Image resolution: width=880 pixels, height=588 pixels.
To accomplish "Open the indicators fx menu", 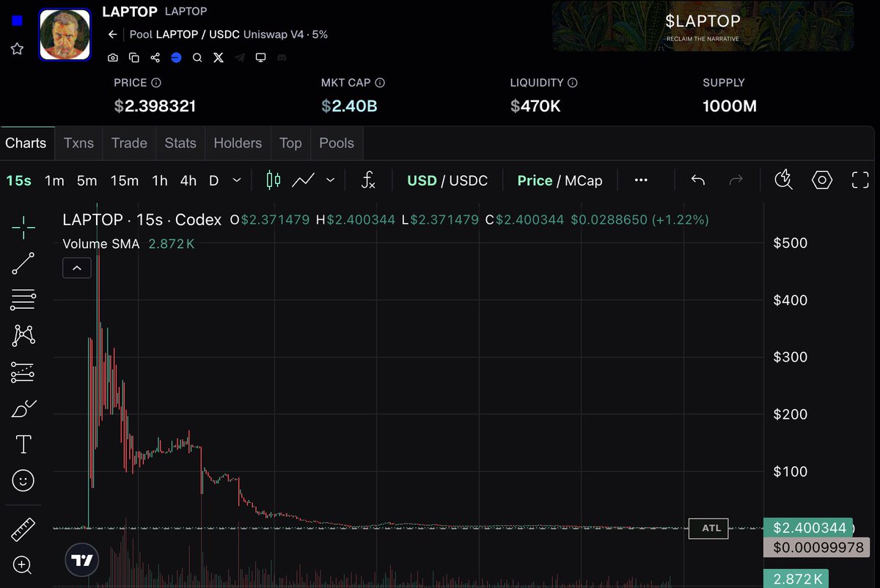I will click(x=369, y=180).
